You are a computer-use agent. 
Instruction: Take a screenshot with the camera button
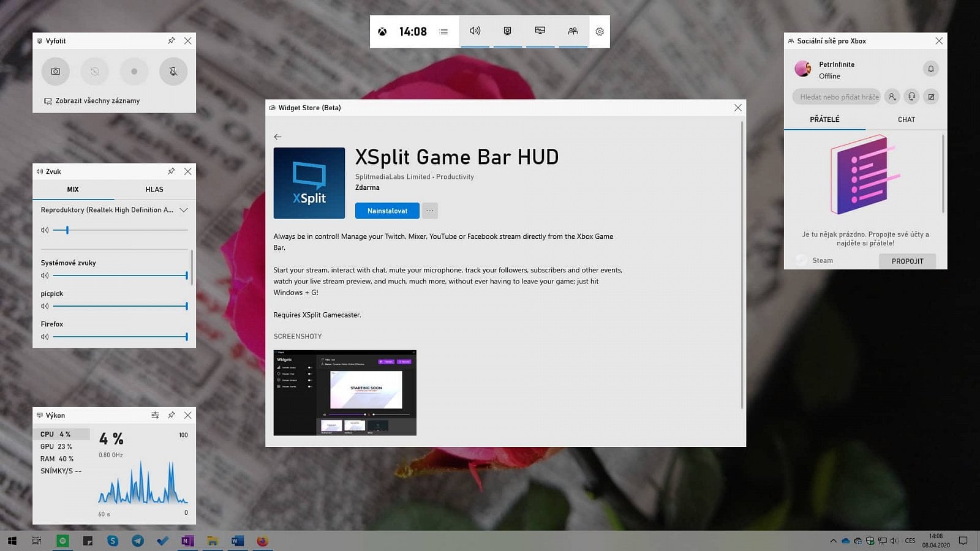pos(56,71)
